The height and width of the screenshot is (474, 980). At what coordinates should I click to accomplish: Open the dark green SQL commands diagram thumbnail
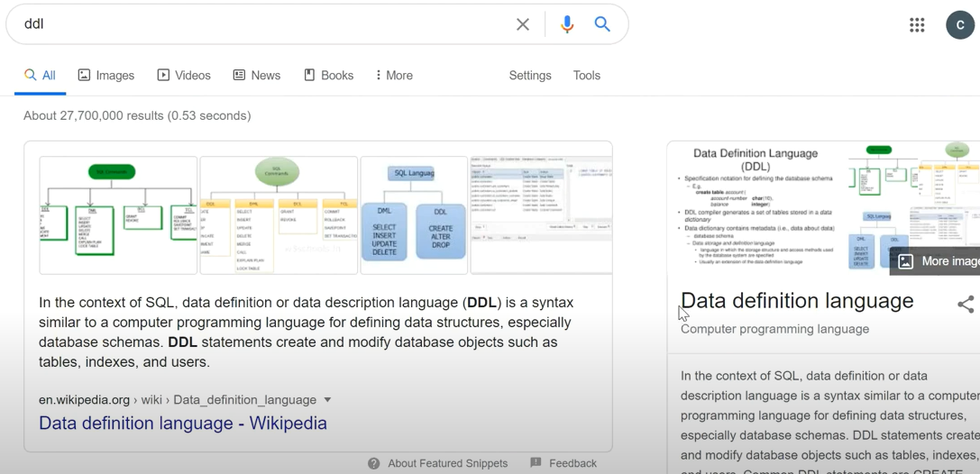pyautogui.click(x=118, y=215)
